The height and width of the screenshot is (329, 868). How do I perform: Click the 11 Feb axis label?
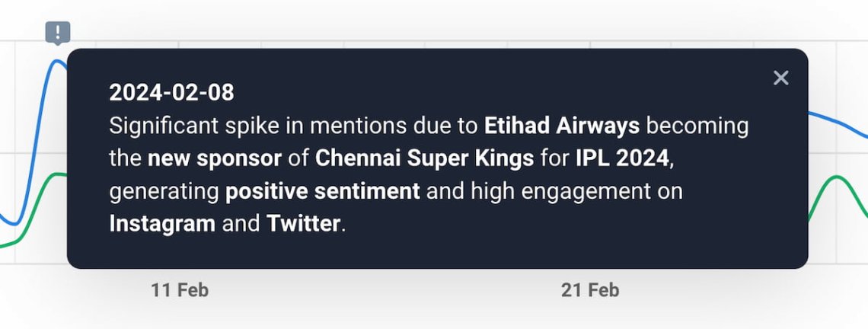180,289
